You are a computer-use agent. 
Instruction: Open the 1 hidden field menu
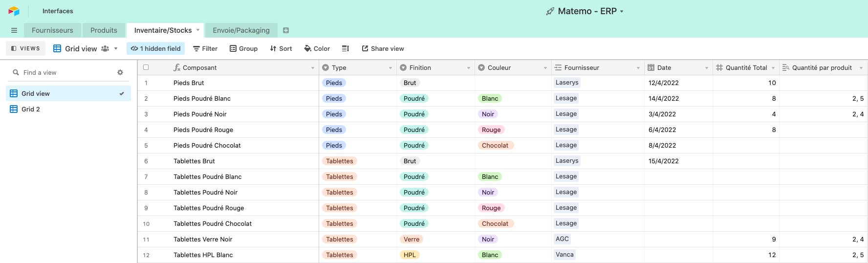coord(156,48)
